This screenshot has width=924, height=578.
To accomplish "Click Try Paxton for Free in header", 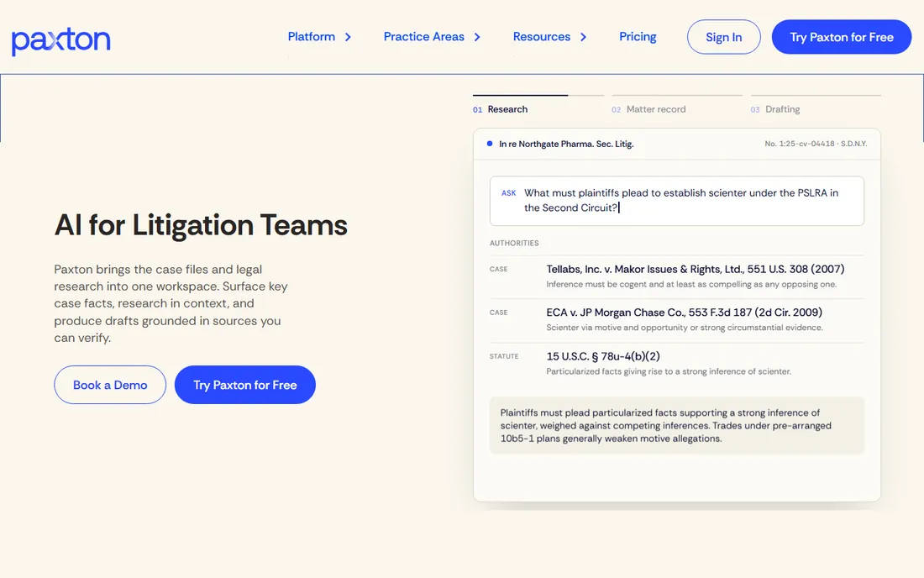I will click(842, 37).
